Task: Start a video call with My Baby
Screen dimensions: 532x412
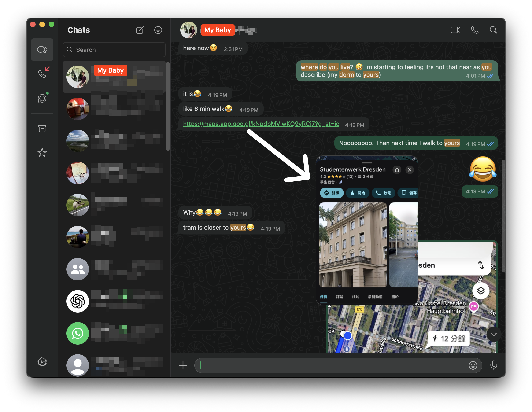Action: click(455, 30)
